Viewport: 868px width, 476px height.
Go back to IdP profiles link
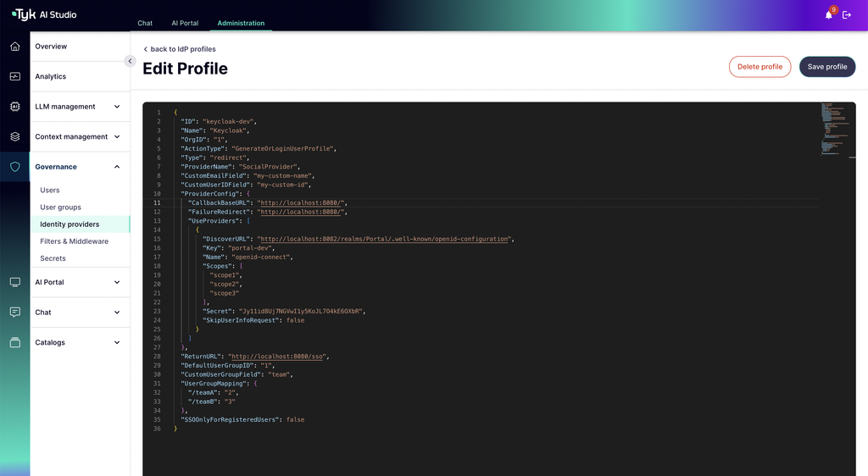[x=180, y=49]
